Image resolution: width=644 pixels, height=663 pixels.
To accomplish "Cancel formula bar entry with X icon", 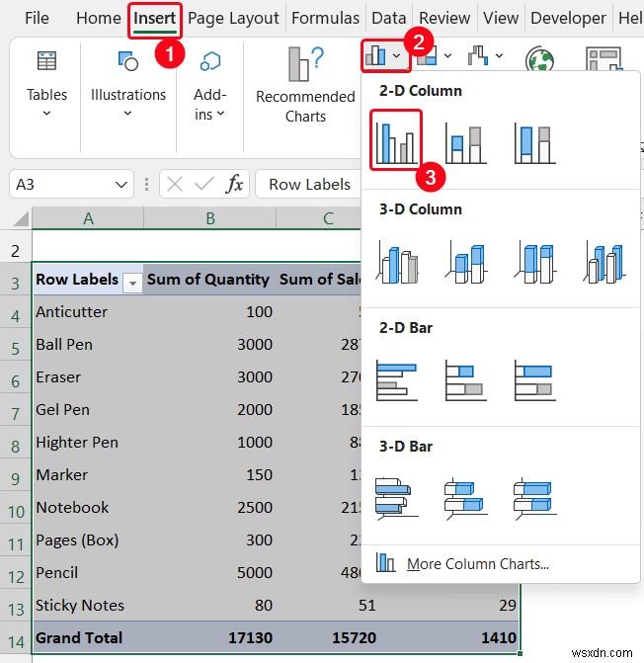I will coord(175,185).
